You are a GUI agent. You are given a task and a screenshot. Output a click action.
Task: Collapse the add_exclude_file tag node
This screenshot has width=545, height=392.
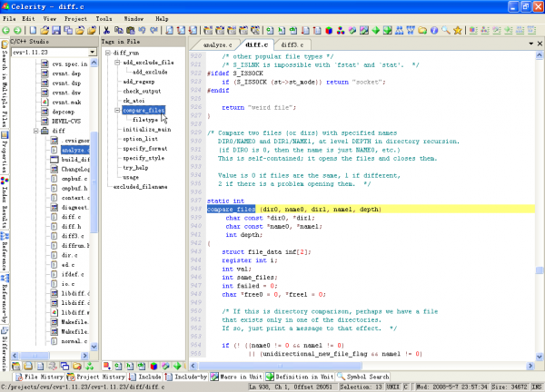pyautogui.click(x=116, y=62)
